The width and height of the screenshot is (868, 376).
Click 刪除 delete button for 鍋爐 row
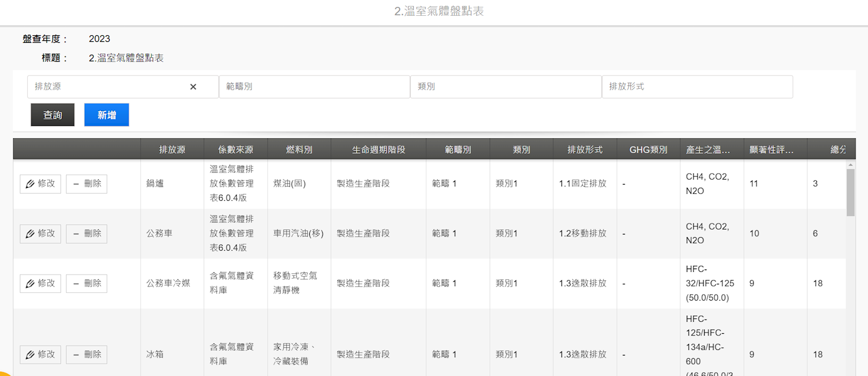point(87,184)
